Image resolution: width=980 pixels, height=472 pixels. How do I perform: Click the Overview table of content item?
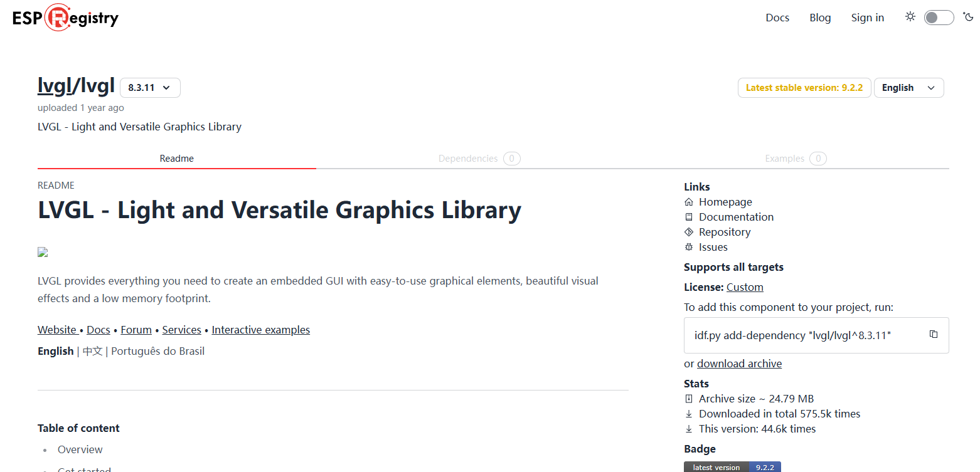tap(80, 449)
